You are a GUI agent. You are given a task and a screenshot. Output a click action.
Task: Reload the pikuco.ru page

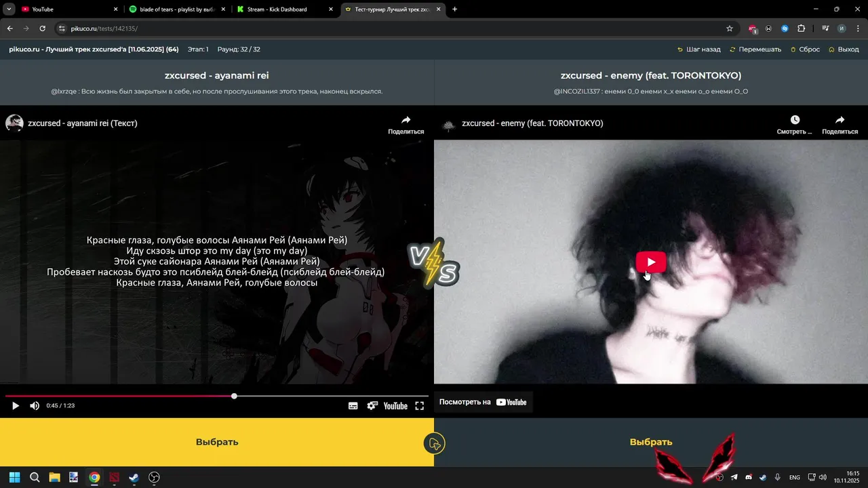pos(42,28)
